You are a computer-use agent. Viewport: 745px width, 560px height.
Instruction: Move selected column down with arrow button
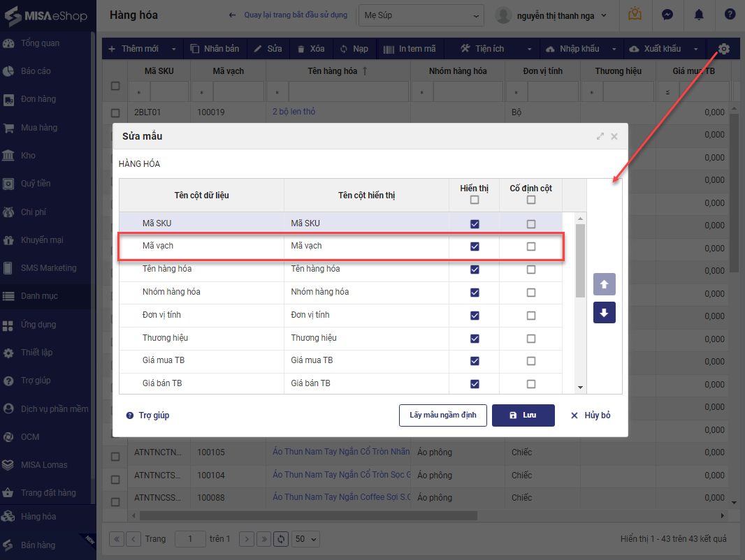point(605,313)
